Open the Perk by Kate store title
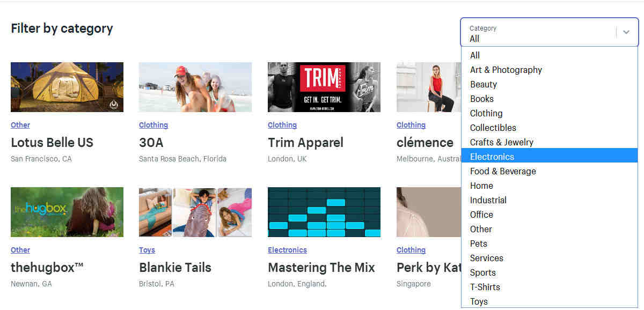The height and width of the screenshot is (310, 644). (x=429, y=268)
